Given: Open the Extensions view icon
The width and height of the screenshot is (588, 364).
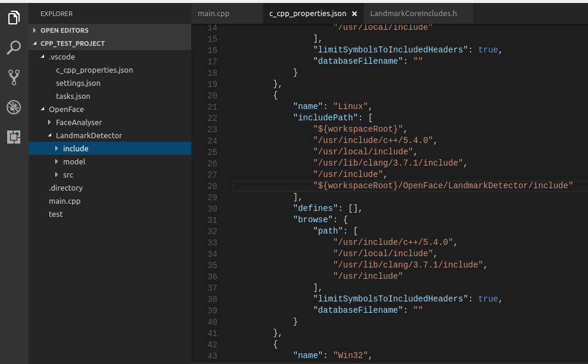Looking at the screenshot, I should [14, 137].
